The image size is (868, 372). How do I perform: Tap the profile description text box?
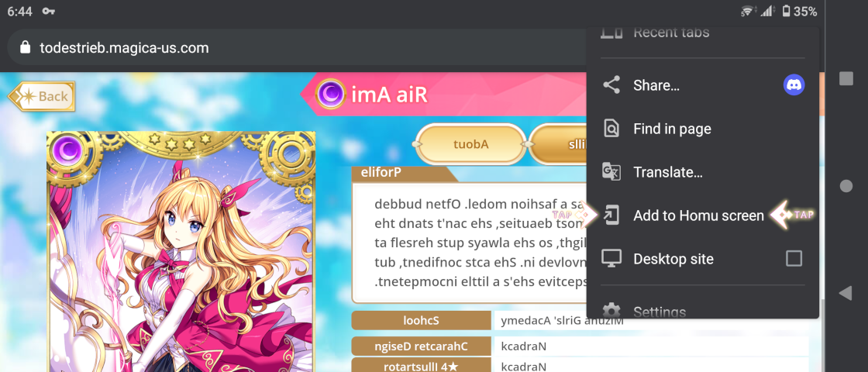470,243
